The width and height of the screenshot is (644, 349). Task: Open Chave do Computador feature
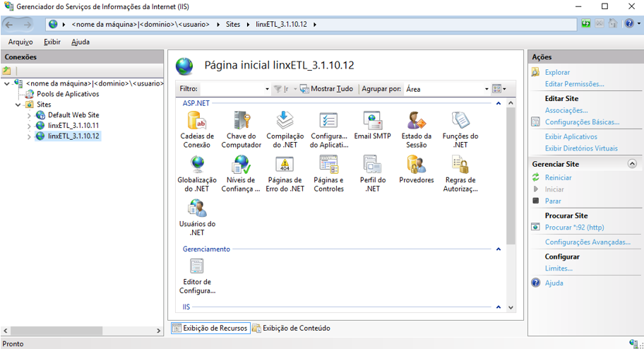(x=241, y=129)
